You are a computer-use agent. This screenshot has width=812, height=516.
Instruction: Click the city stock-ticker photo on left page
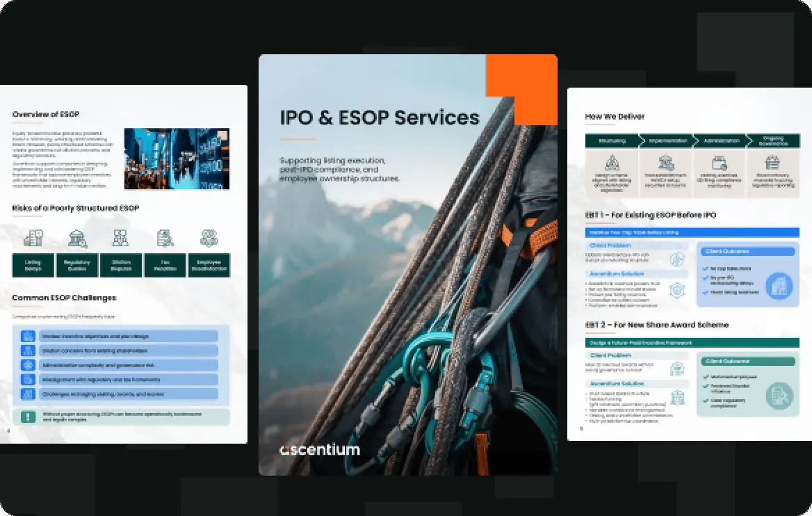pyautogui.click(x=177, y=159)
